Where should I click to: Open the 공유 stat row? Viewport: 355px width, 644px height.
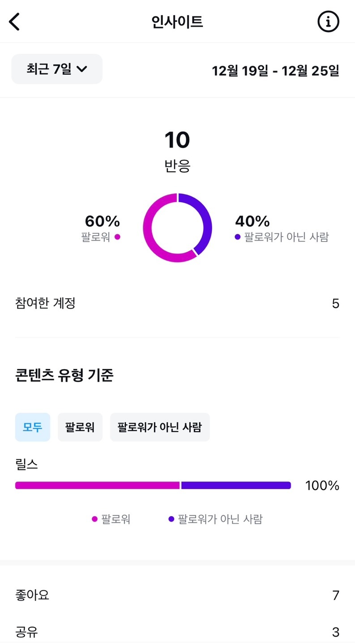pos(177,632)
